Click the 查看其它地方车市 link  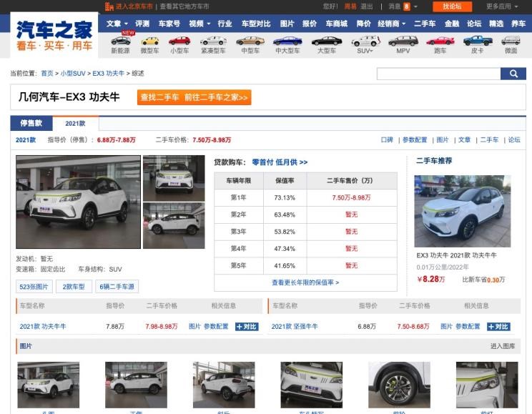[x=184, y=6]
